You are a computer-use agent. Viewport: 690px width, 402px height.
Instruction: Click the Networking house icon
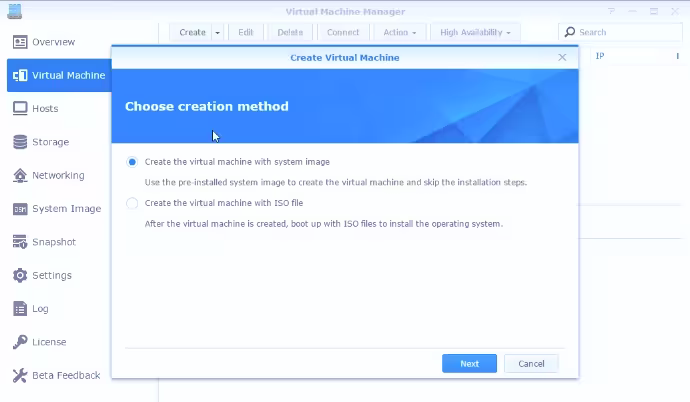(20, 175)
